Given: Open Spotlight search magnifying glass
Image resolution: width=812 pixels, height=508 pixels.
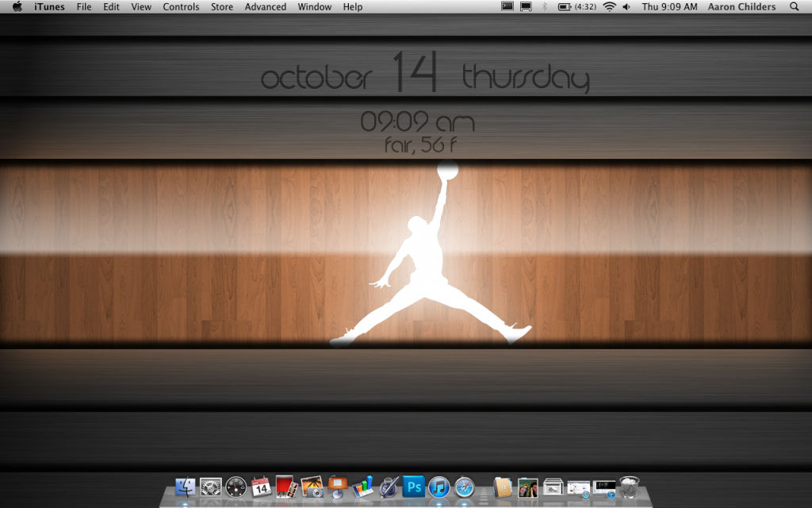Looking at the screenshot, I should tap(794, 6).
